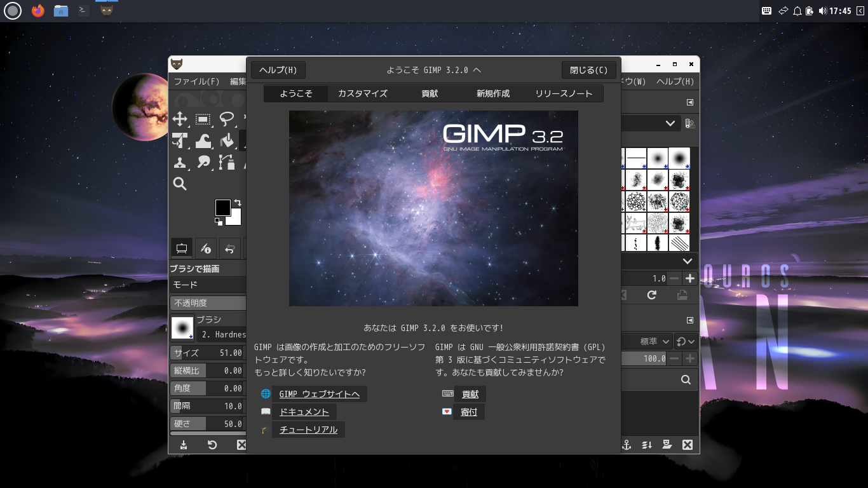
Task: Open the brush tag editor icon beside the filter
Action: pyautogui.click(x=691, y=124)
